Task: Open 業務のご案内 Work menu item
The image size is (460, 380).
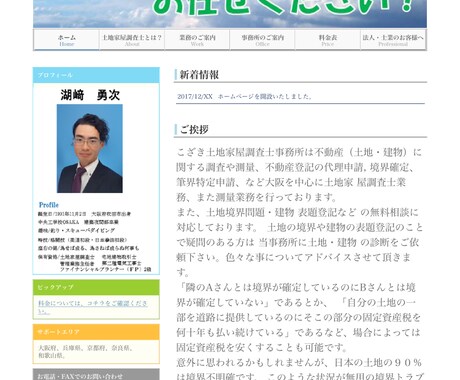Action: (197, 40)
